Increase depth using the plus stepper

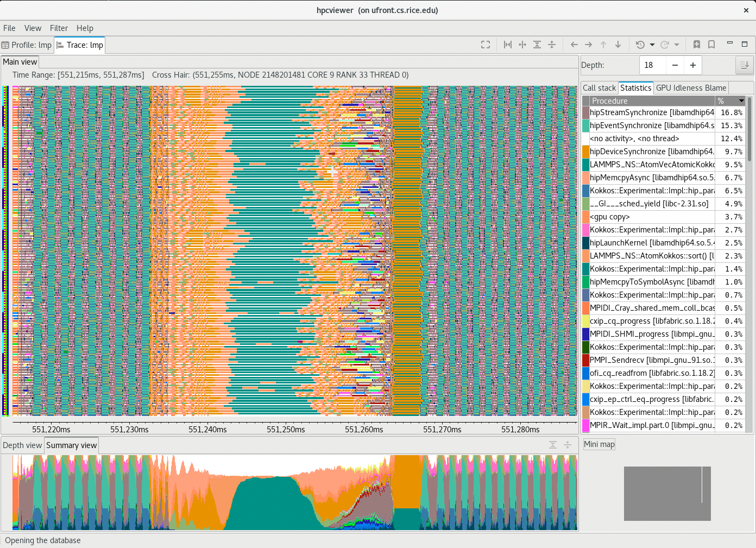coord(692,65)
